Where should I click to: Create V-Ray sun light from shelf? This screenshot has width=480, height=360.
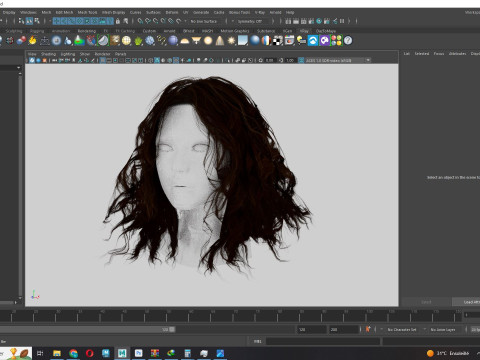tap(231, 41)
